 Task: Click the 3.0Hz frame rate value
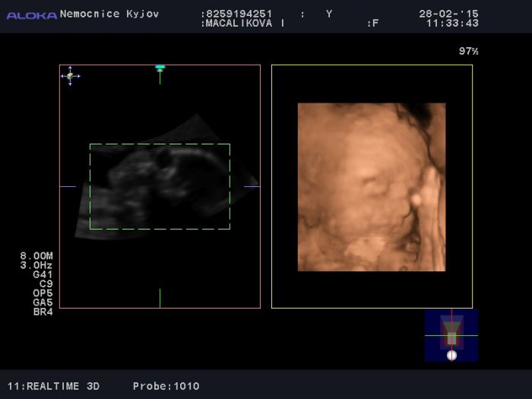[x=36, y=265]
